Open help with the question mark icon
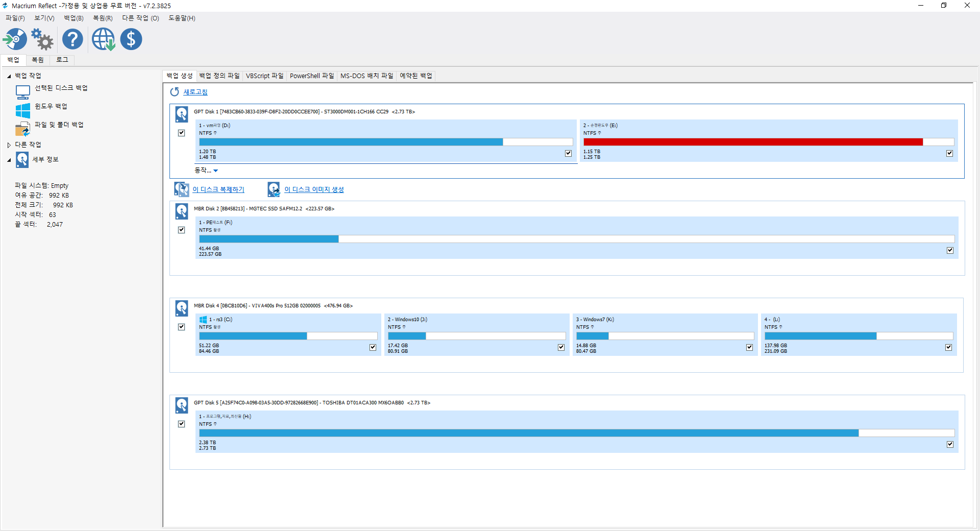This screenshot has height=531, width=980. point(72,39)
